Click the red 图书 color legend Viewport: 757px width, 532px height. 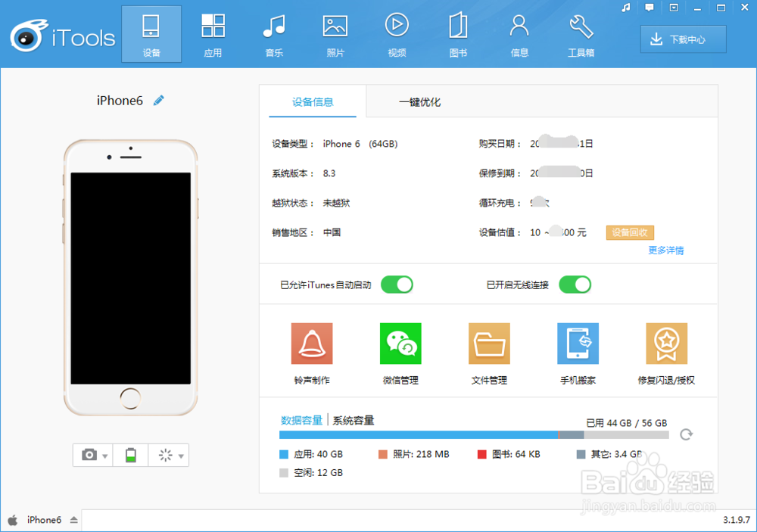tap(481, 454)
